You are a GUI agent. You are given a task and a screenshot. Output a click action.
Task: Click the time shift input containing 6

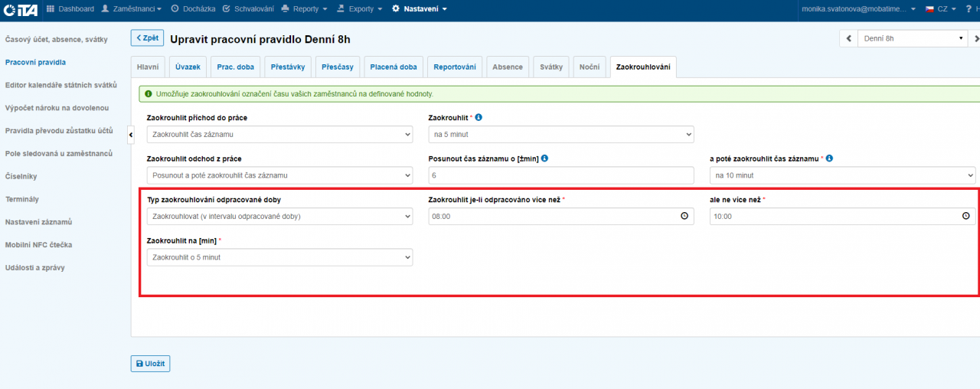coord(560,176)
